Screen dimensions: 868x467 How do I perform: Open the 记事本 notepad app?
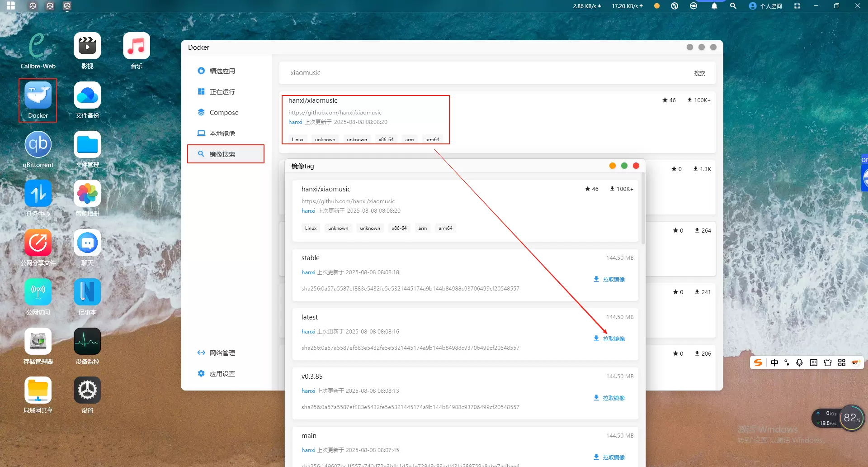click(x=87, y=292)
